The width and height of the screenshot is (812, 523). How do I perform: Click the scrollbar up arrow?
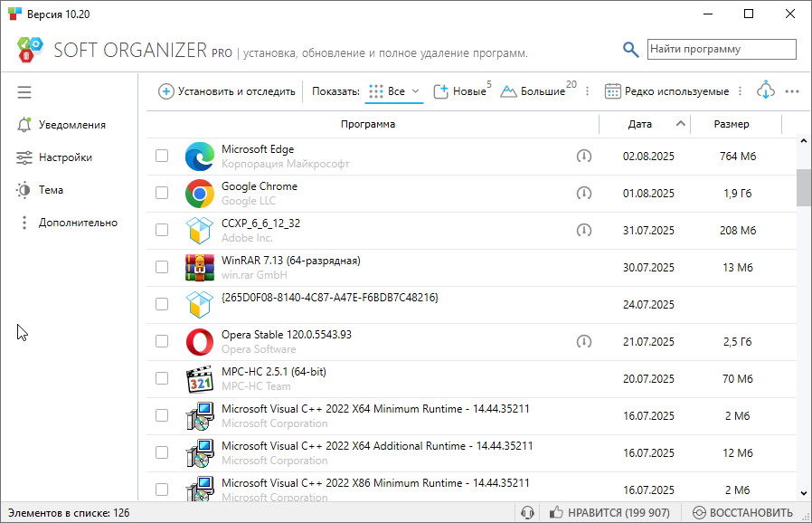pyautogui.click(x=803, y=140)
